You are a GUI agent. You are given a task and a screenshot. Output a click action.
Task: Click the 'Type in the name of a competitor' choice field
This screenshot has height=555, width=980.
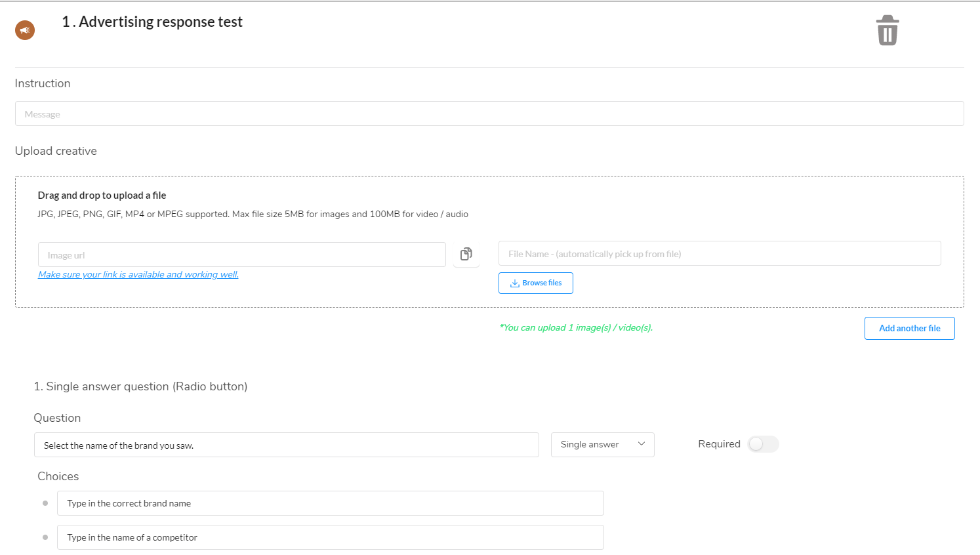coord(331,537)
